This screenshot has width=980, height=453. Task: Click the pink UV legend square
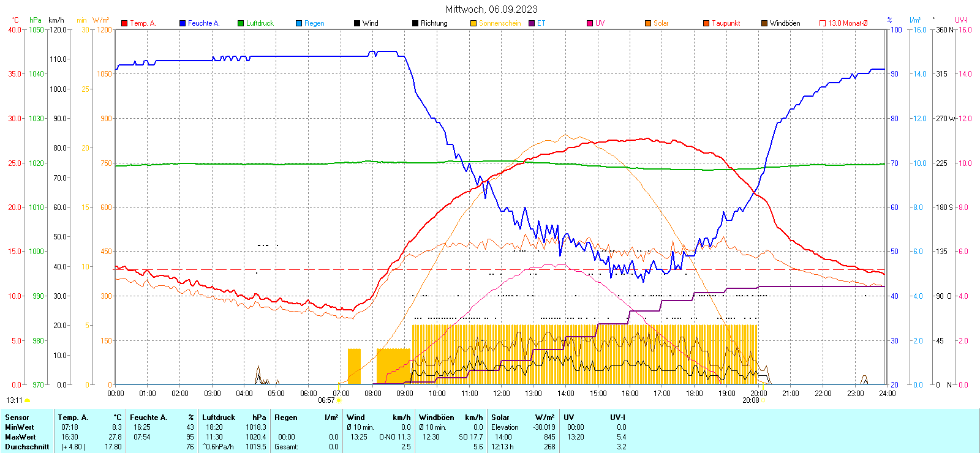[x=590, y=23]
